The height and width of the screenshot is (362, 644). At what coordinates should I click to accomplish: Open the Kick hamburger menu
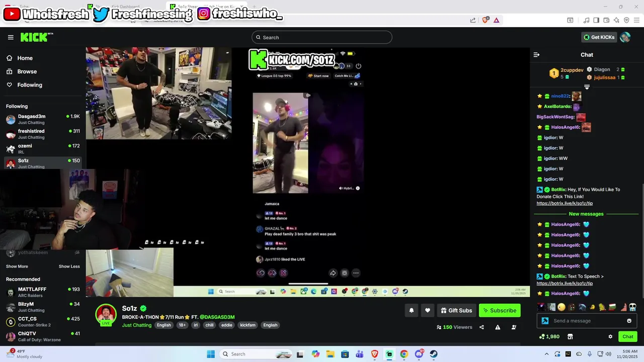pyautogui.click(x=11, y=37)
